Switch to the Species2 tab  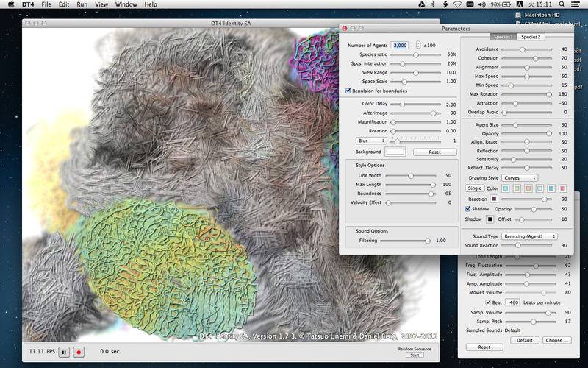point(531,37)
